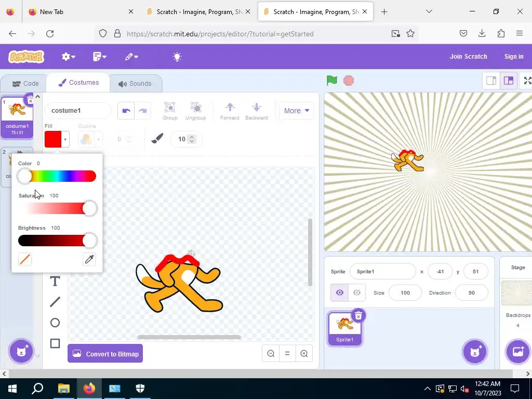Click the Saturation slider
This screenshot has height=399, width=532.
[57, 208]
